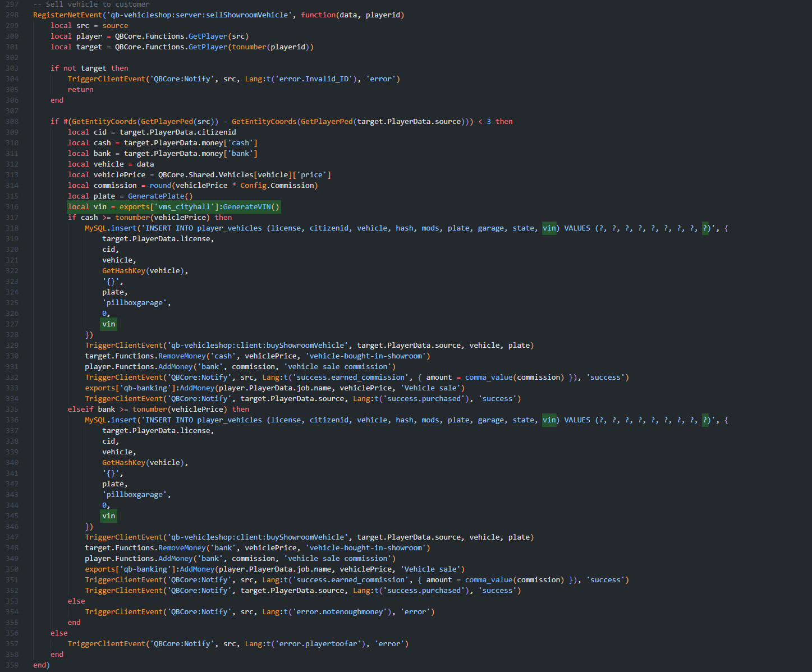Click highlighted question mark placeholder on line 336
Image resolution: width=812 pixels, height=672 pixels.
(706, 420)
